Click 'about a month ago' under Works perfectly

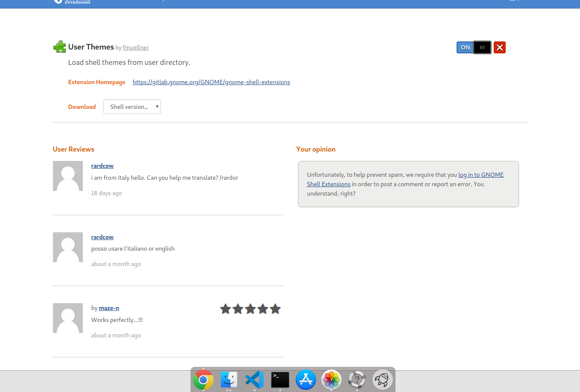pos(116,335)
